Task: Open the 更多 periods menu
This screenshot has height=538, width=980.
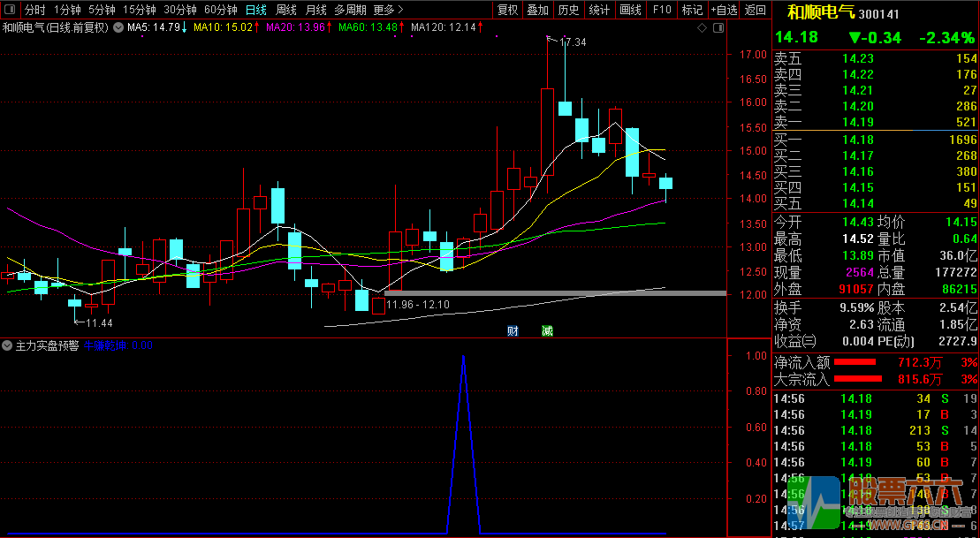Action: pyautogui.click(x=387, y=10)
